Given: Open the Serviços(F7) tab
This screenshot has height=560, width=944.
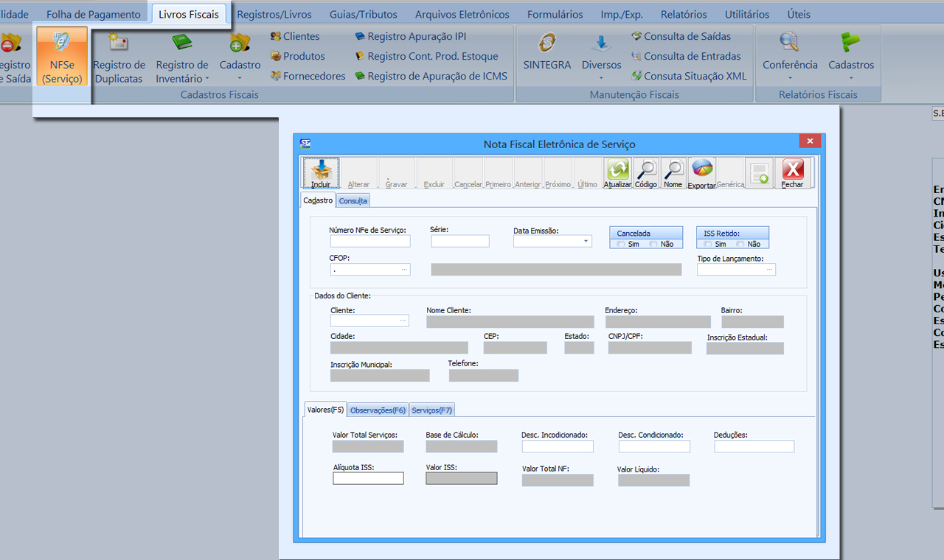Looking at the screenshot, I should coord(431,410).
